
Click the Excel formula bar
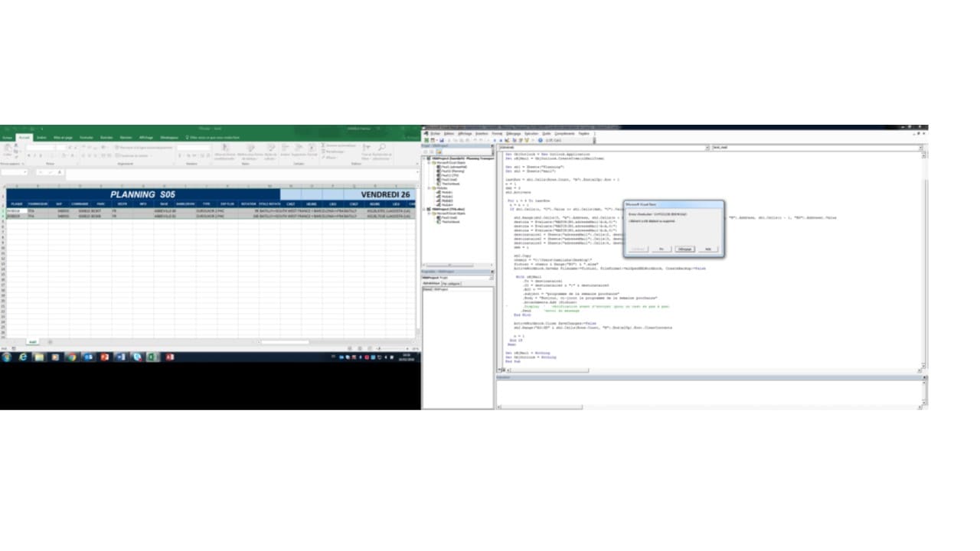[241, 173]
